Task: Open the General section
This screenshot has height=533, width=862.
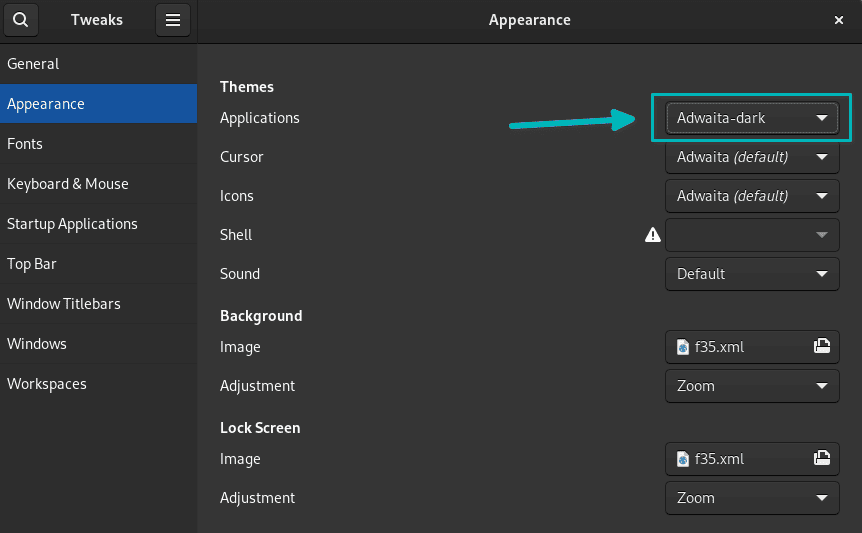Action: click(98, 64)
